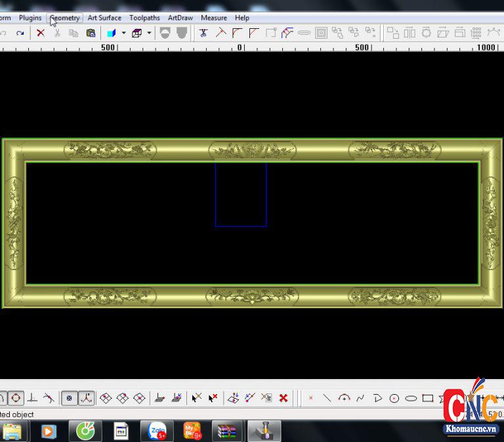Select the ellipse drawing tool
The image size is (504, 442).
click(x=411, y=398)
